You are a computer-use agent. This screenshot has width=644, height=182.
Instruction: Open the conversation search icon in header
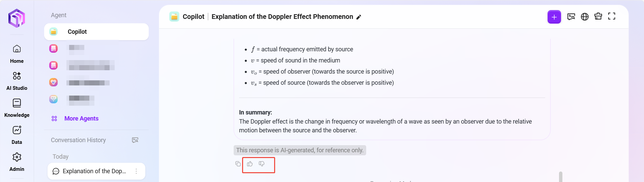point(571,17)
